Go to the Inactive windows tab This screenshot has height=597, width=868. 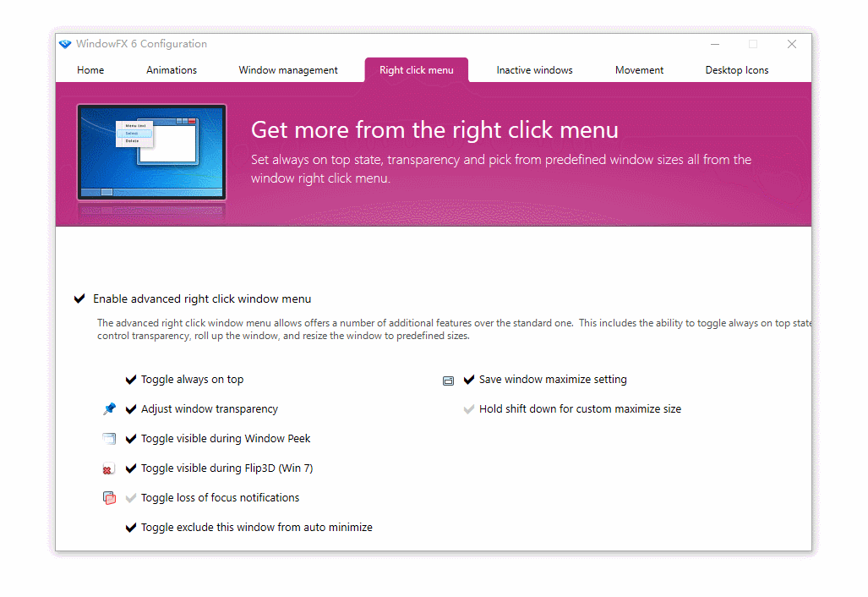pos(534,70)
